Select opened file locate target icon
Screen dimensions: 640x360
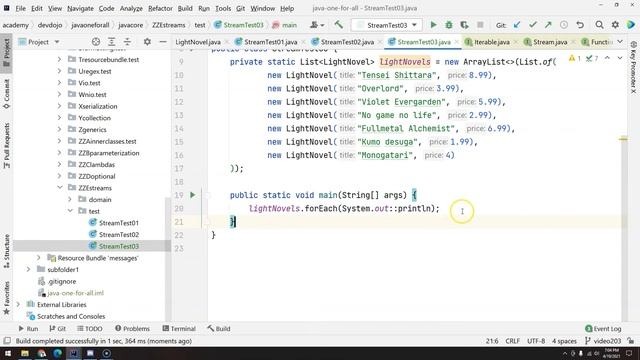point(96,42)
